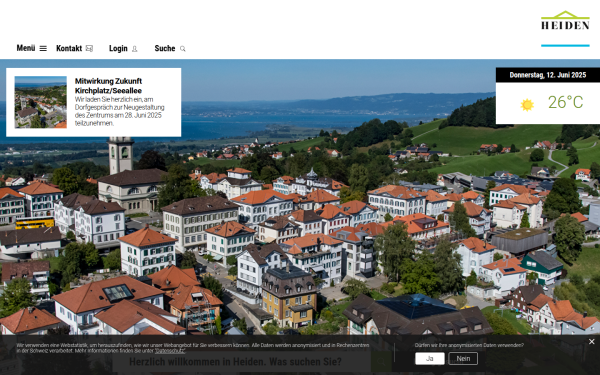
Task: Click the 26°C temperature value
Action: pyautogui.click(x=566, y=103)
